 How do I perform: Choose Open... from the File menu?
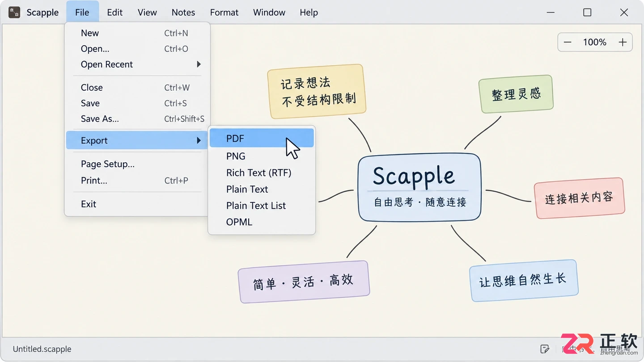click(137, 49)
